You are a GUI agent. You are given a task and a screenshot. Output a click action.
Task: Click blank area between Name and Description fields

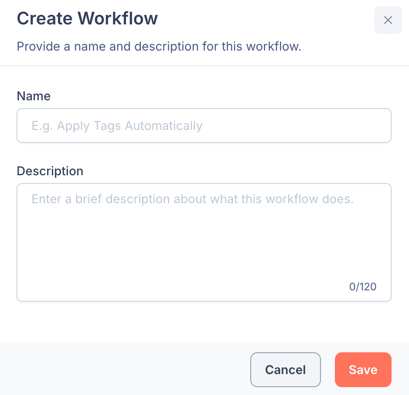coord(204,153)
